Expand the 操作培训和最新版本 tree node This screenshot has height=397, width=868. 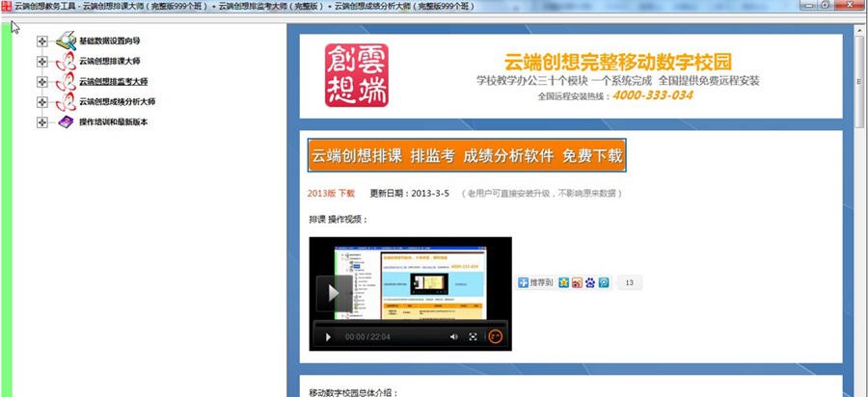point(42,122)
